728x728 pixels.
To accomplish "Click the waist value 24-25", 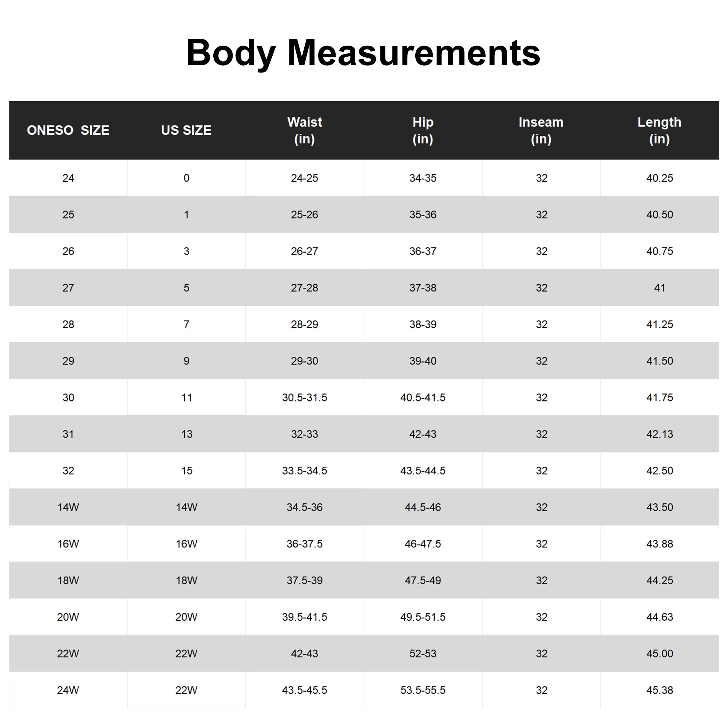I will click(304, 178).
